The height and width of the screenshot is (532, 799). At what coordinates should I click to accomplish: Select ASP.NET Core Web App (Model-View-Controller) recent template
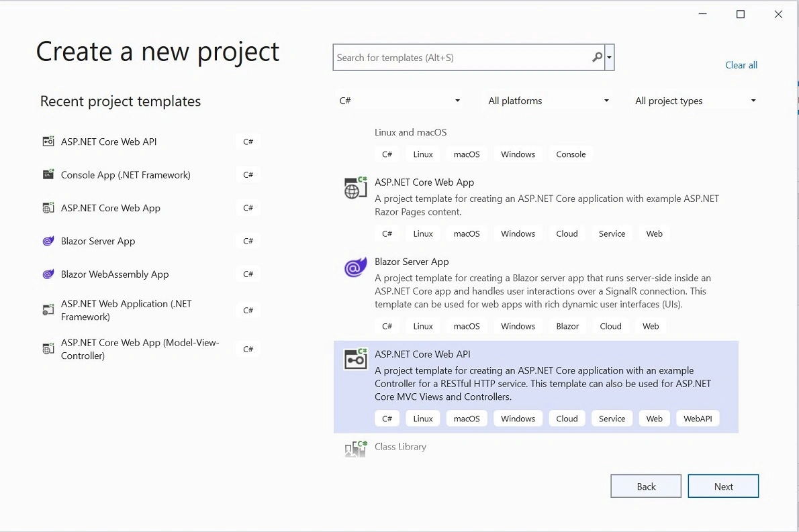point(151,349)
